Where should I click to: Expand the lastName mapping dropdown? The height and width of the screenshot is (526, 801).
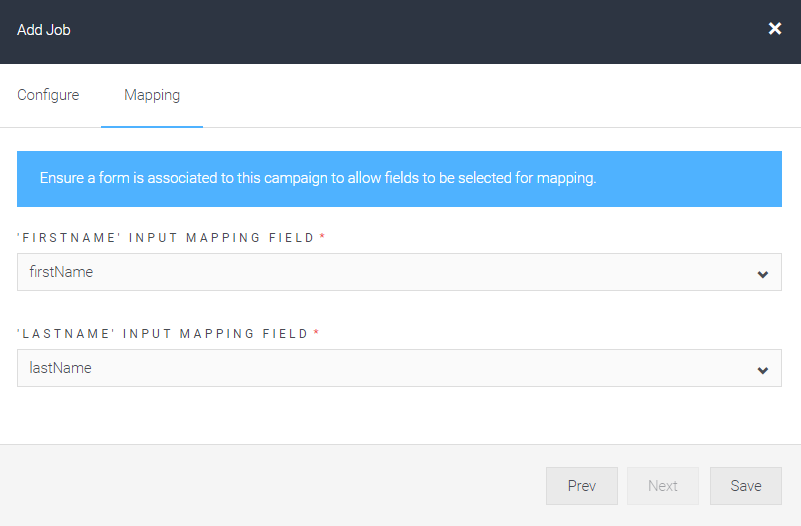[399, 368]
